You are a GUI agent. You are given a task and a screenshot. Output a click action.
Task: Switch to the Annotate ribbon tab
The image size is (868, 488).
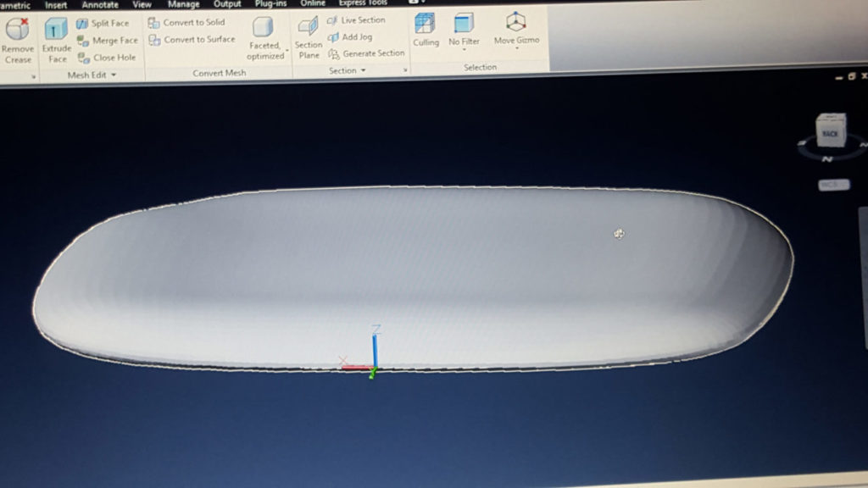(x=100, y=4)
